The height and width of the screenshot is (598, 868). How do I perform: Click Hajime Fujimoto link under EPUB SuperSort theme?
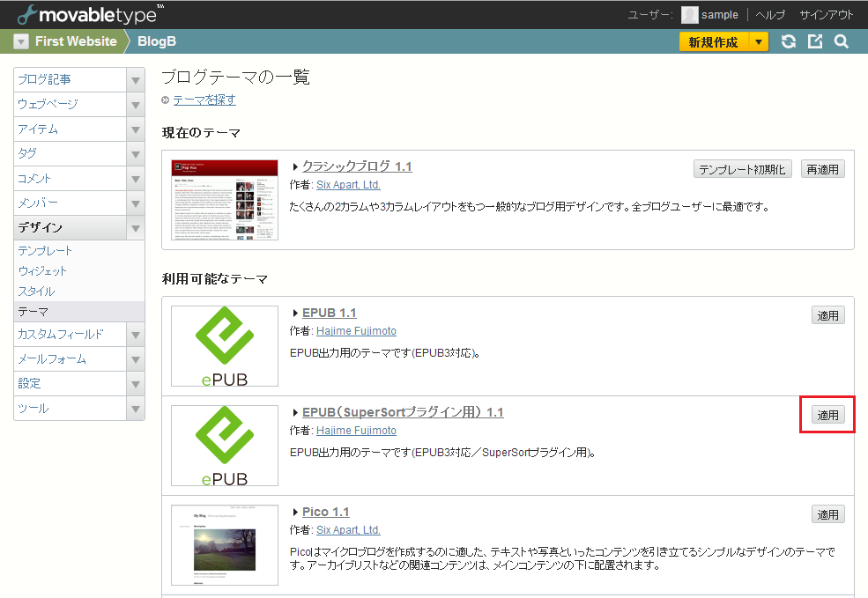click(x=357, y=431)
